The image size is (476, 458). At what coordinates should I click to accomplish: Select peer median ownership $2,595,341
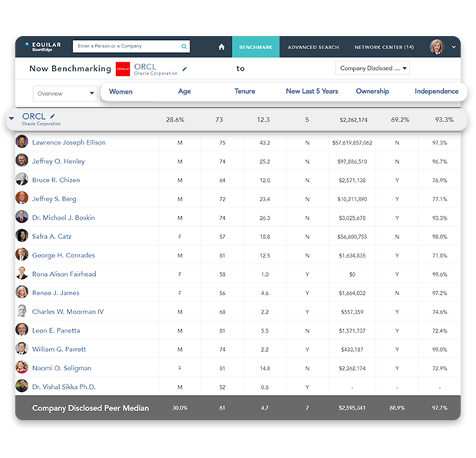tap(352, 408)
